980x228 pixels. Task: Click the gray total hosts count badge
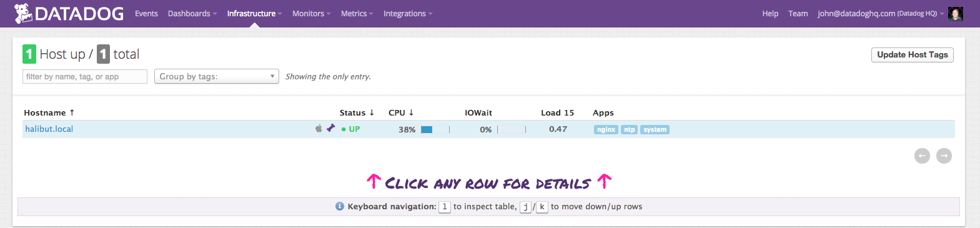click(103, 54)
